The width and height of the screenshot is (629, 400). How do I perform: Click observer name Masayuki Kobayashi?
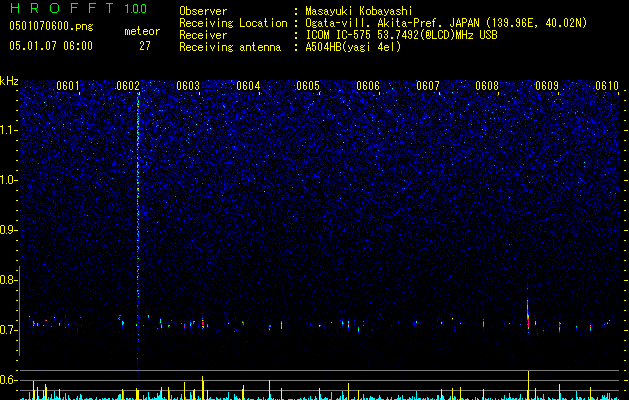tap(359, 11)
